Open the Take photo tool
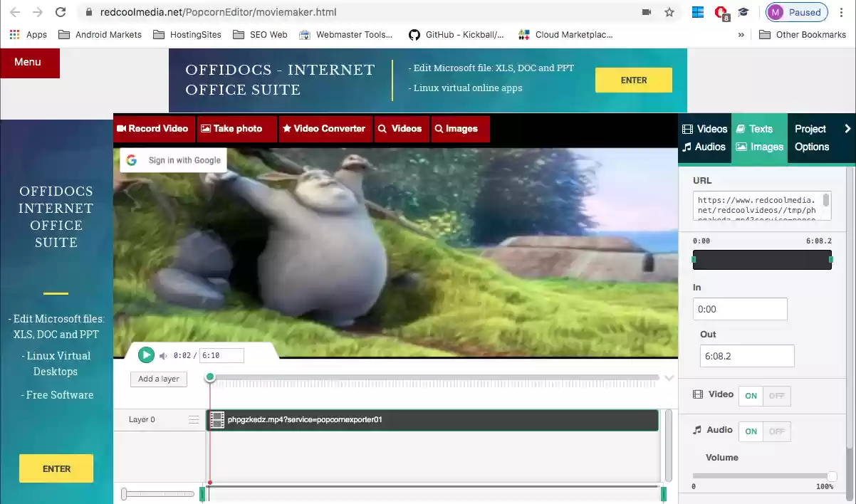This screenshot has height=504, width=856. pos(236,129)
